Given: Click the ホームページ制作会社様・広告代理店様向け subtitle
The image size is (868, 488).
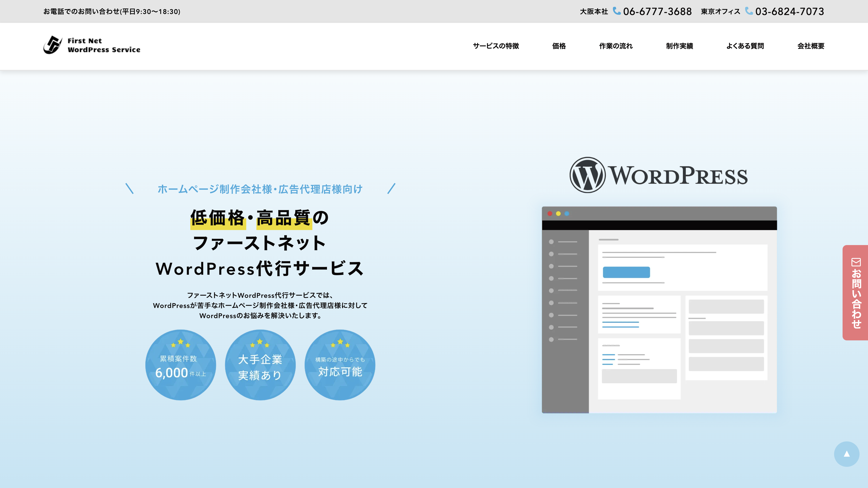Looking at the screenshot, I should 260,189.
